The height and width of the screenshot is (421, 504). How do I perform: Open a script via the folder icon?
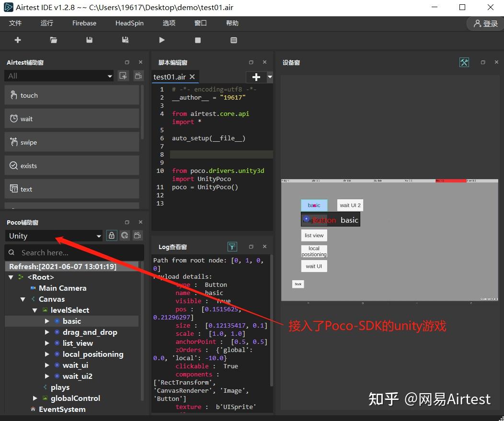tap(53, 40)
